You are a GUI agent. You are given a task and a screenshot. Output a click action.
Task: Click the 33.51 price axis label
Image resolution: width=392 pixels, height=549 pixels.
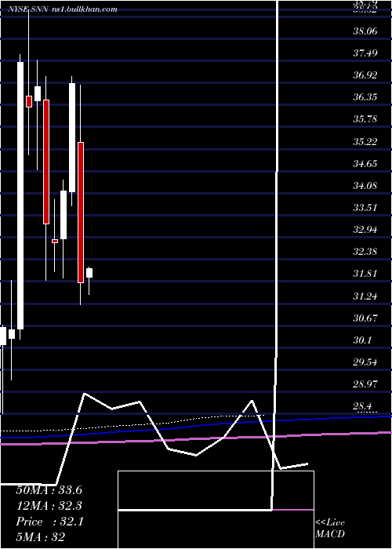pos(365,208)
